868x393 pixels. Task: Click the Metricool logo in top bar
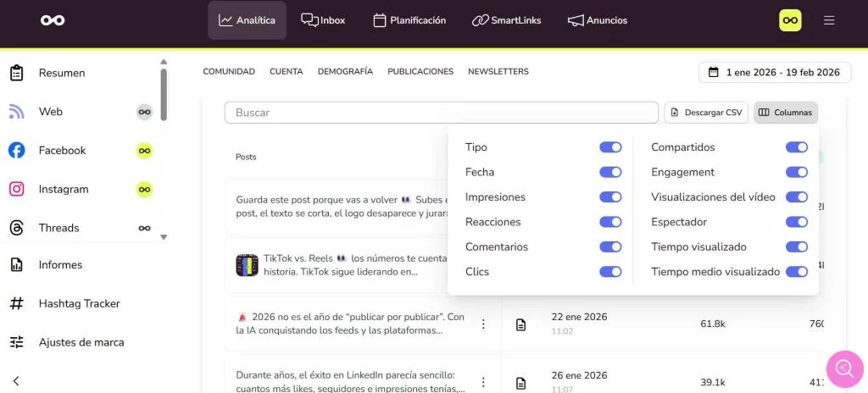click(53, 20)
